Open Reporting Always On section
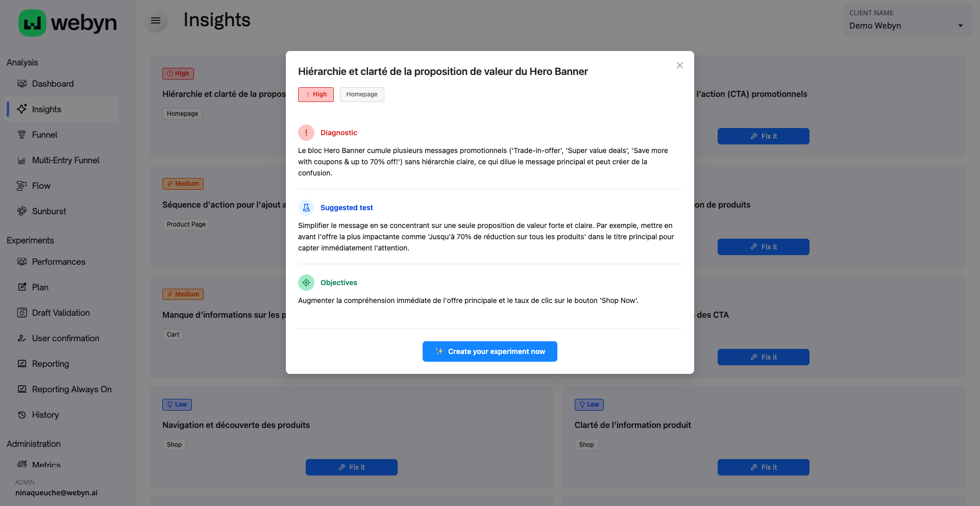Screen dimensions: 980x506 click(x=71, y=389)
